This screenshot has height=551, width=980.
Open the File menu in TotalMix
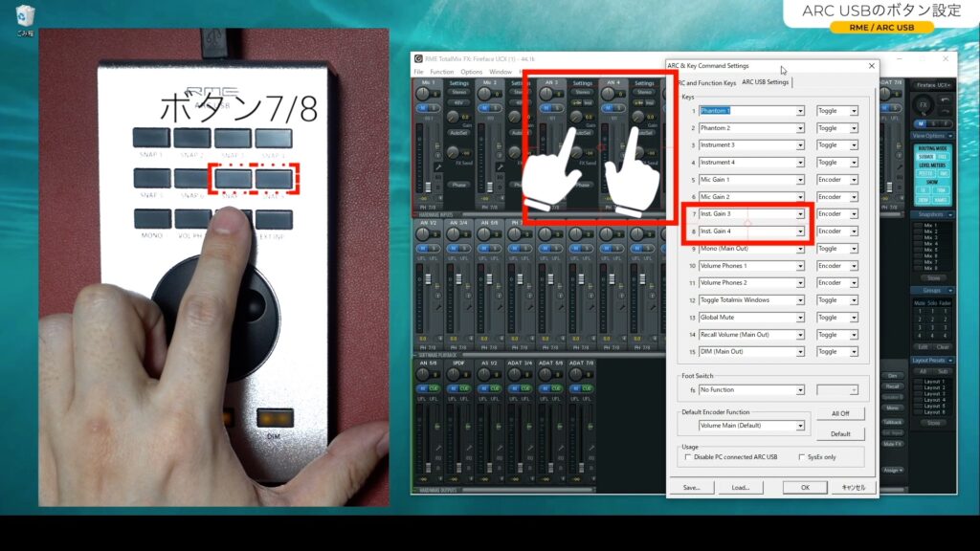[x=419, y=72]
